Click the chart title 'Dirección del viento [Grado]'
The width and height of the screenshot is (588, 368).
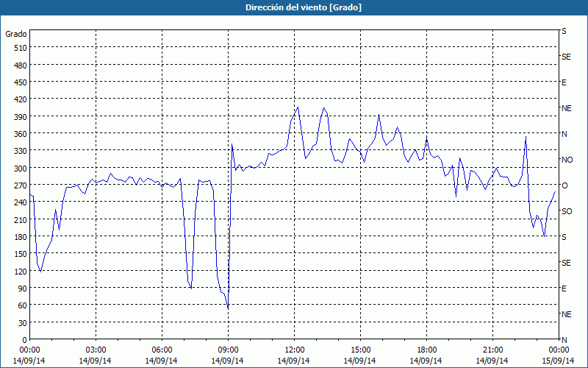point(304,7)
